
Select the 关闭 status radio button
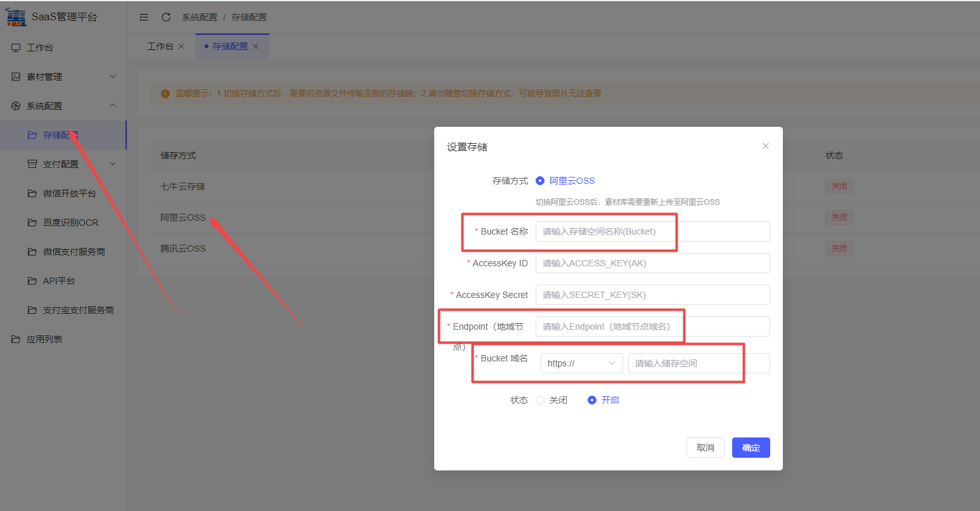pos(540,400)
